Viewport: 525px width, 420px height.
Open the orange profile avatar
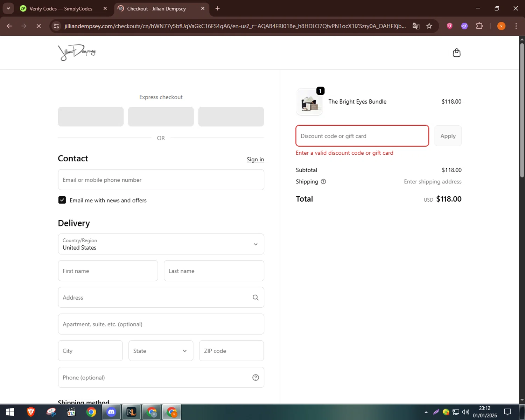pos(501,26)
